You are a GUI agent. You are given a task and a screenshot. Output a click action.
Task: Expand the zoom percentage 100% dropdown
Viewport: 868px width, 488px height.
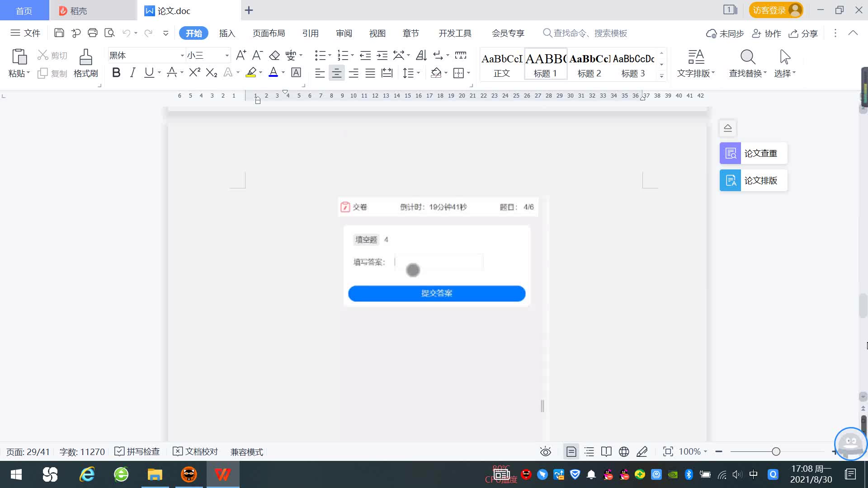click(705, 452)
